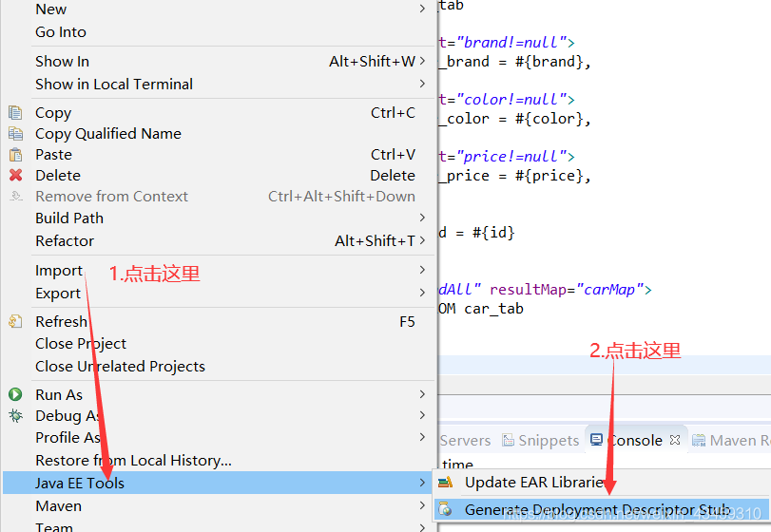Expand the Debug As submenu arrow
771x532 pixels.
coord(422,415)
